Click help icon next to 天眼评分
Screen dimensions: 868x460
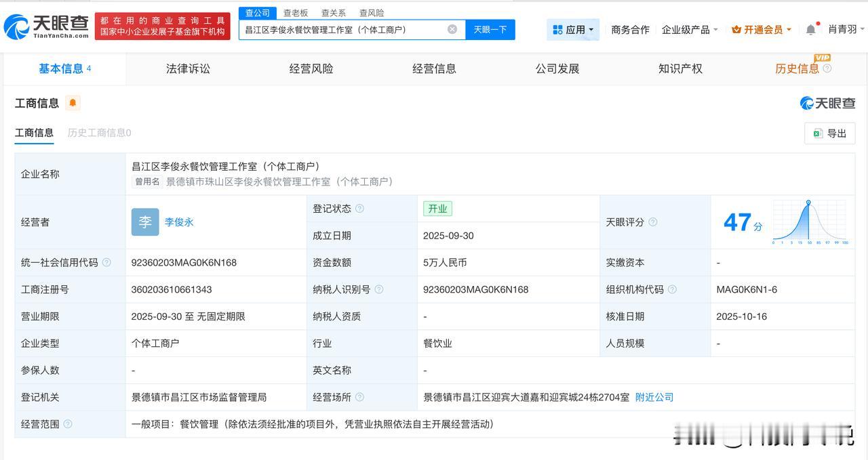[652, 222]
